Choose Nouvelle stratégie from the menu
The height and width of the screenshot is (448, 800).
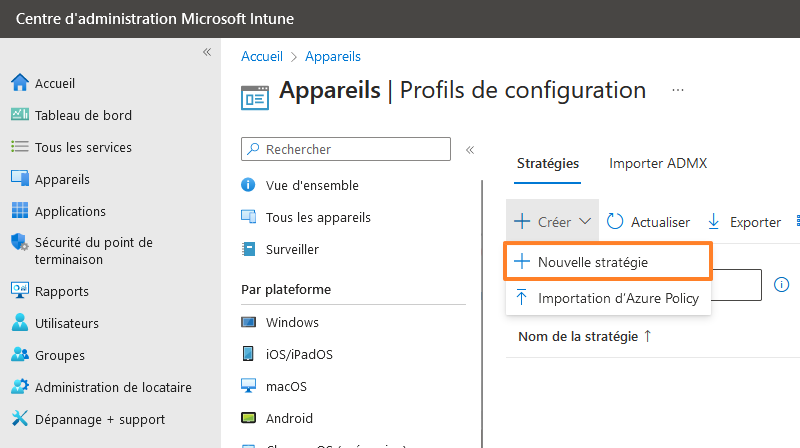pos(608,261)
